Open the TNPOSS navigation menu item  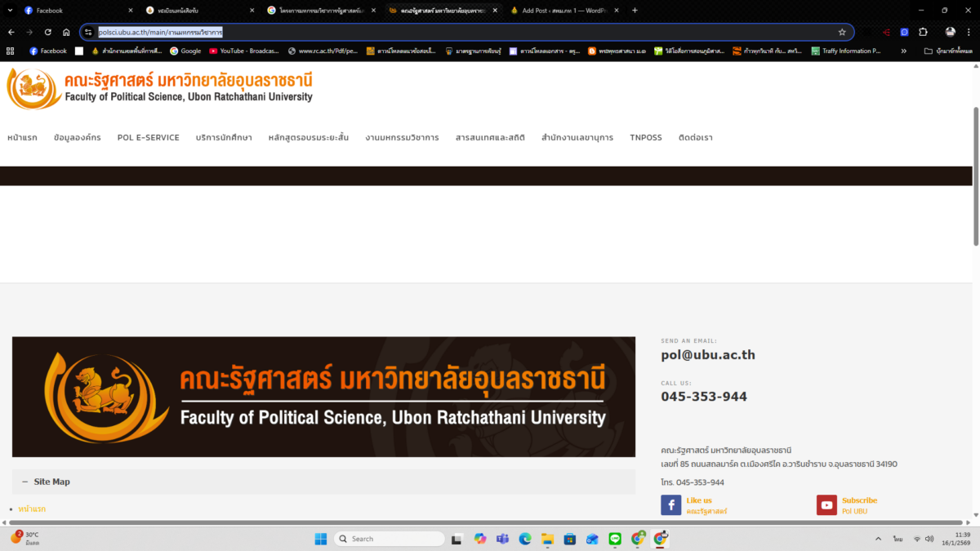tap(645, 137)
